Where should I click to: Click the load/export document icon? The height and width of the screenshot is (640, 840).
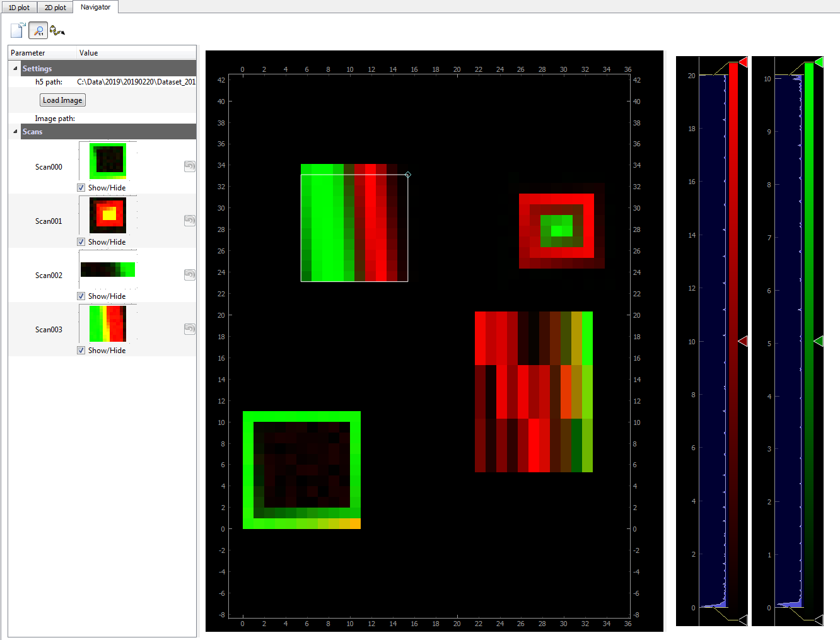(x=18, y=30)
